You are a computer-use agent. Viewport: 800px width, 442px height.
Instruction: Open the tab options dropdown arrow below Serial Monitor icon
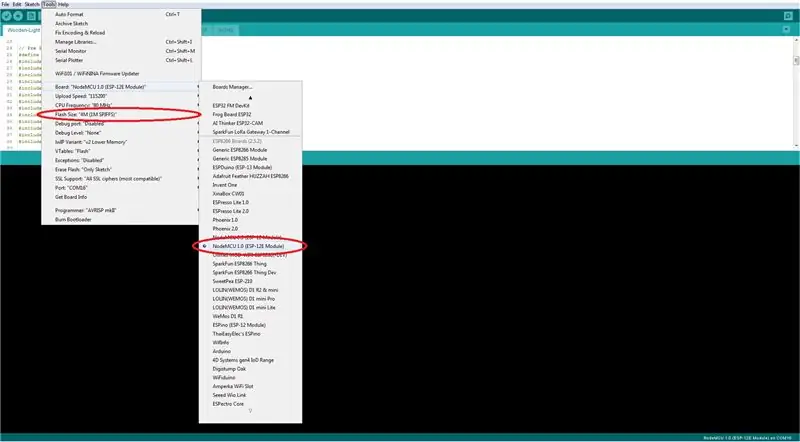point(786,30)
